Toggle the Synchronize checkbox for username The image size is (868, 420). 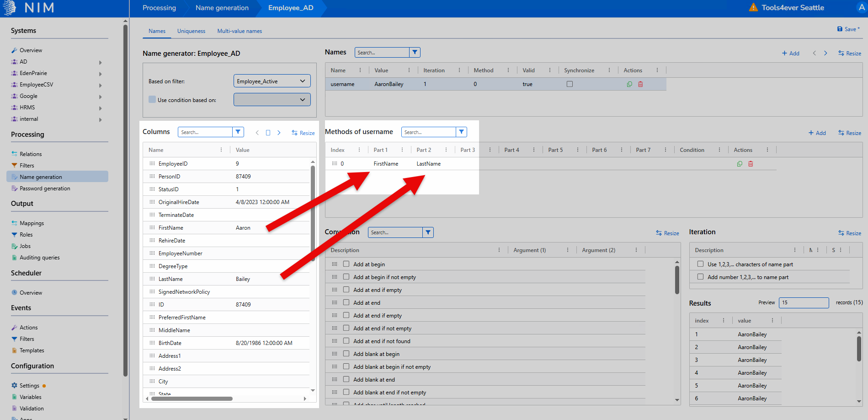(570, 84)
